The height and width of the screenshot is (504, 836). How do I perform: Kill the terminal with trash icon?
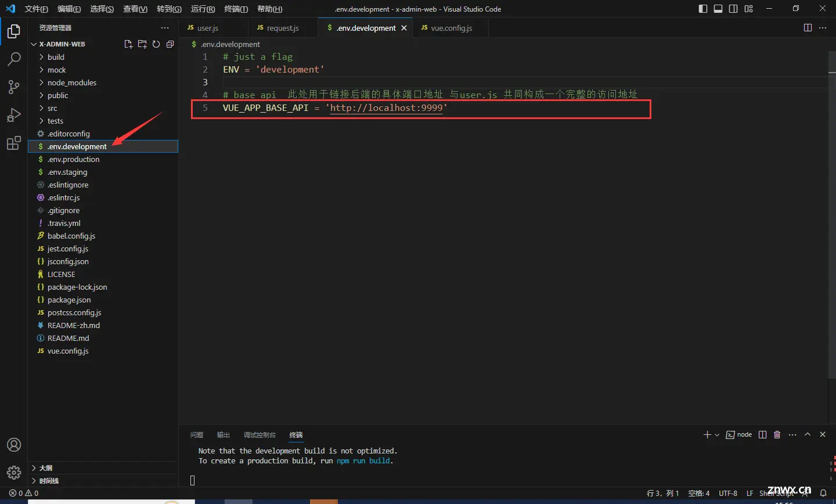coord(777,434)
